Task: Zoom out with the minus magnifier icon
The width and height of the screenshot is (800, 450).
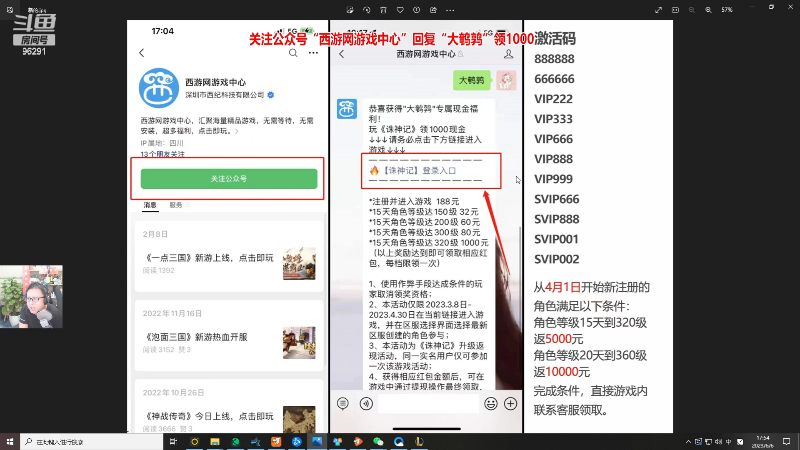Action: coord(692,10)
